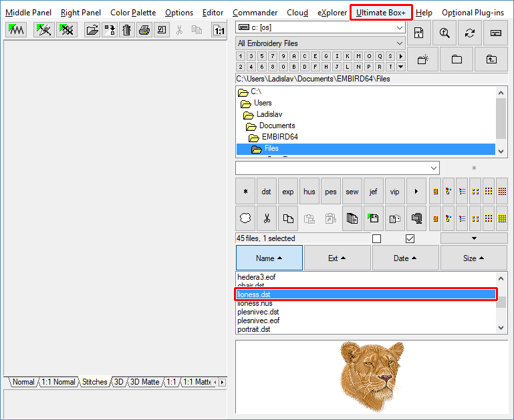Tick the unchecked checkbox beside file count

click(x=376, y=238)
